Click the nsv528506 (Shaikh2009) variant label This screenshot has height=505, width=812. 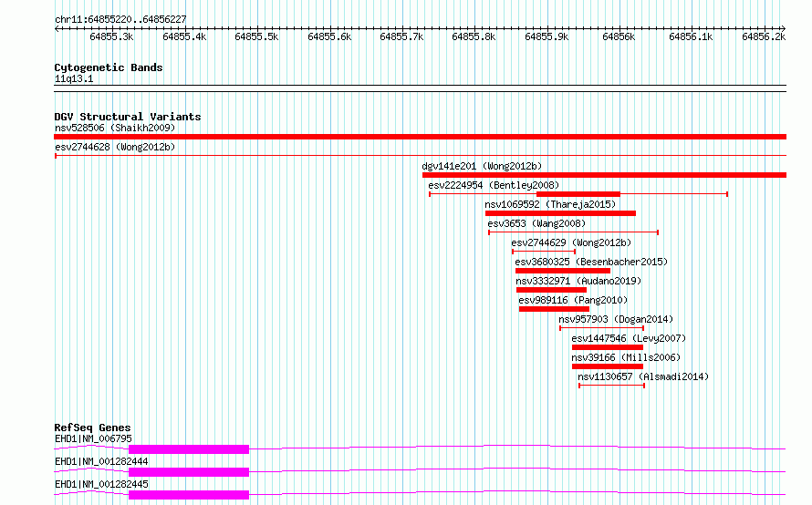115,128
